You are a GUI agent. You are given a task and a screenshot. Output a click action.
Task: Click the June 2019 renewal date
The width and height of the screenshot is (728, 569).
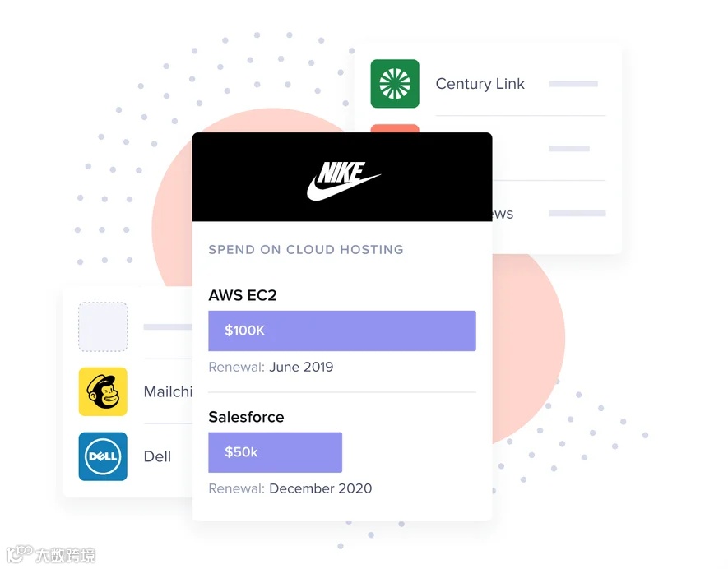(301, 367)
